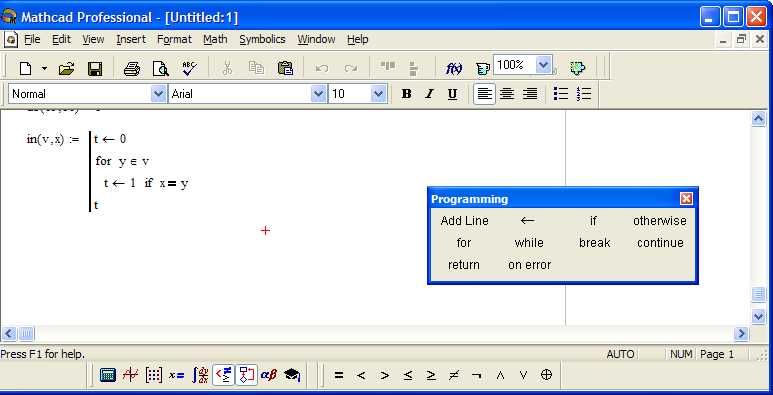Open the Resource Center icon
The image size is (773, 395).
click(x=577, y=68)
